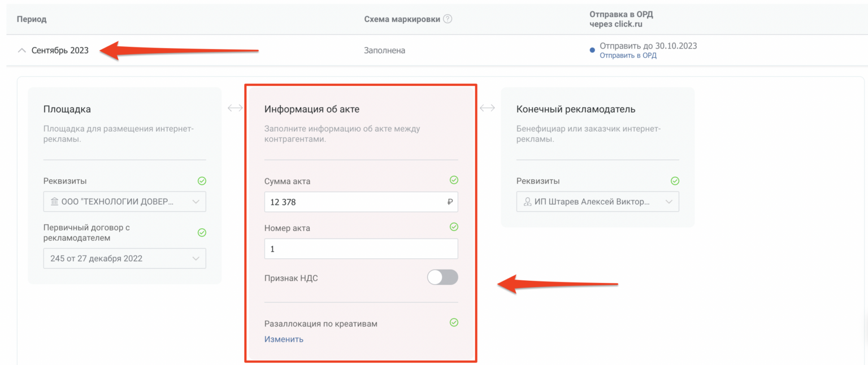Viewport: 868px width, 365px height.
Task: Click the swap arrows between Площадка and Информация об акте
Action: (x=235, y=107)
